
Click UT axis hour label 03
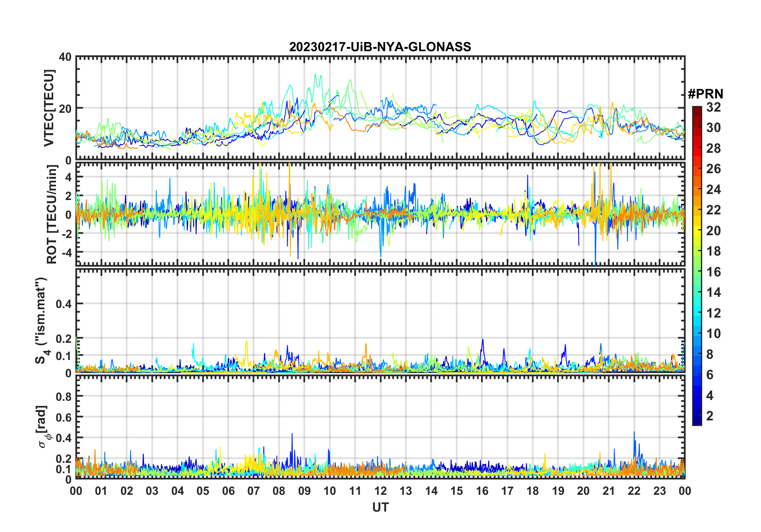click(x=152, y=491)
